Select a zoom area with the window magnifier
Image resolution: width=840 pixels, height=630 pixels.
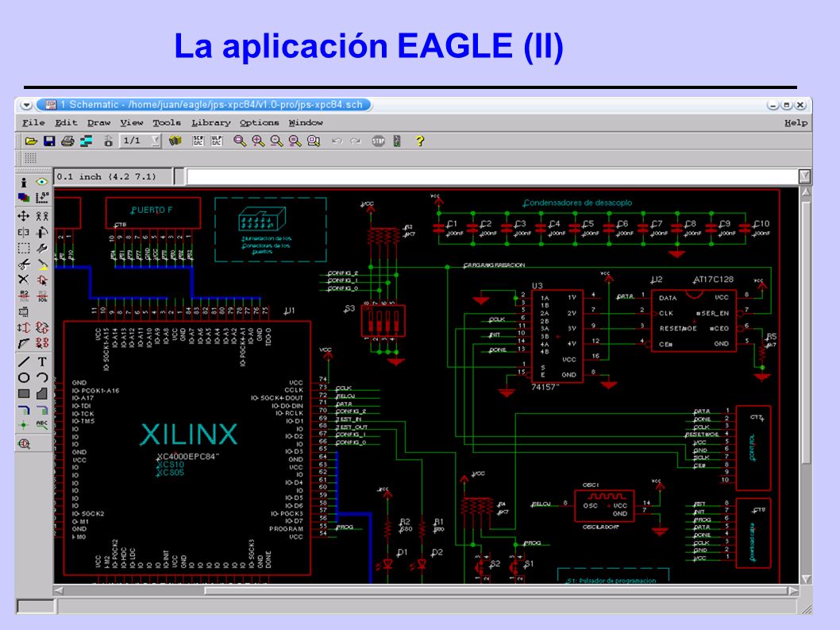314,141
